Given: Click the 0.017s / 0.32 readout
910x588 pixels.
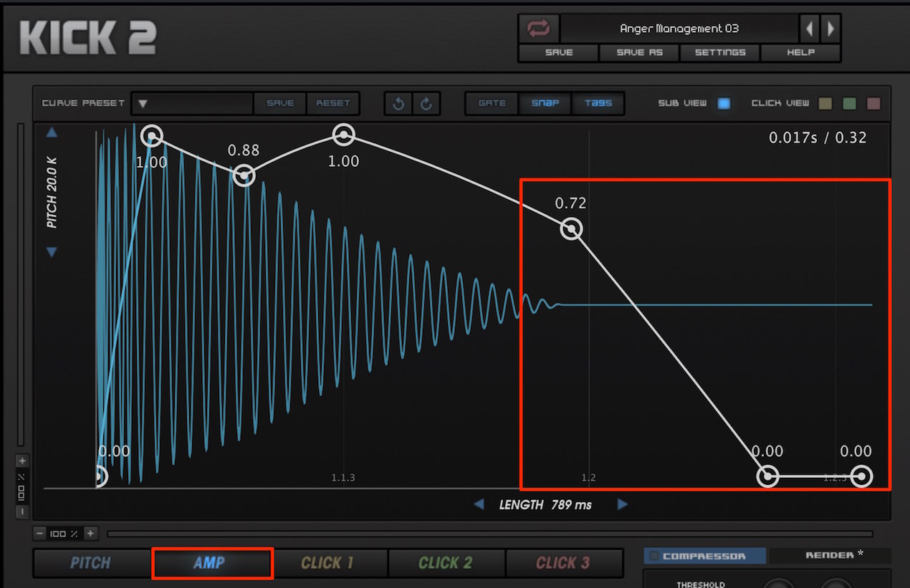Looking at the screenshot, I should (x=818, y=138).
